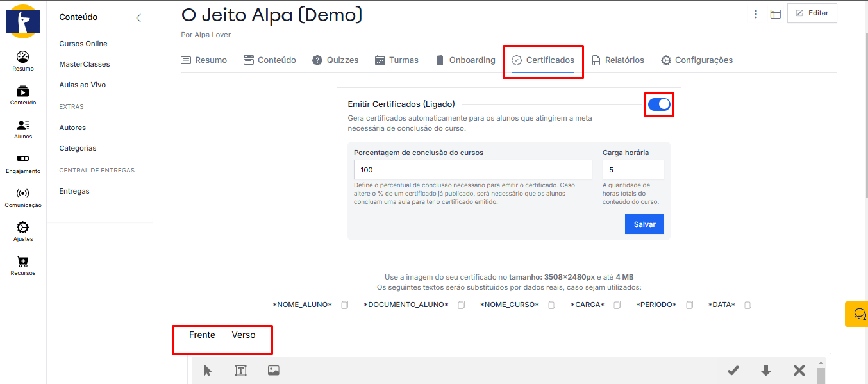
Task: Collapse the Conteúdo side panel
Action: pos(138,18)
